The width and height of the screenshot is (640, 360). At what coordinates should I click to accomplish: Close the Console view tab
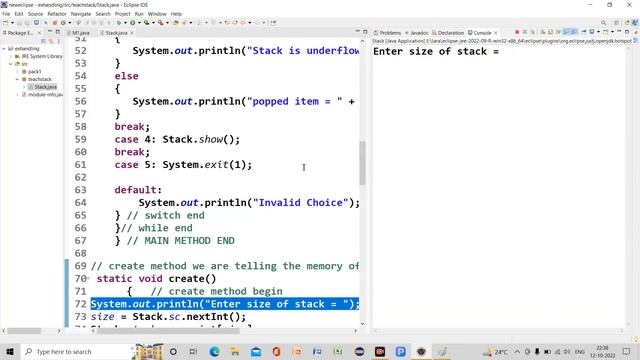pyautogui.click(x=496, y=33)
